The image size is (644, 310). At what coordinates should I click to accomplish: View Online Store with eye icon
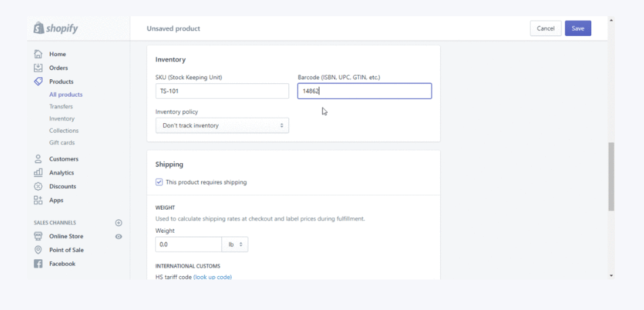(x=119, y=236)
